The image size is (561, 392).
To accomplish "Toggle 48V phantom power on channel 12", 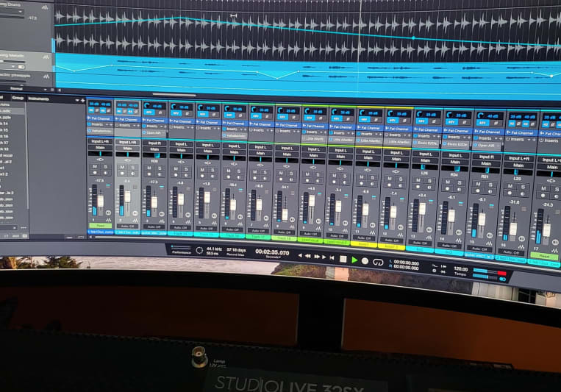I will 393,121.
